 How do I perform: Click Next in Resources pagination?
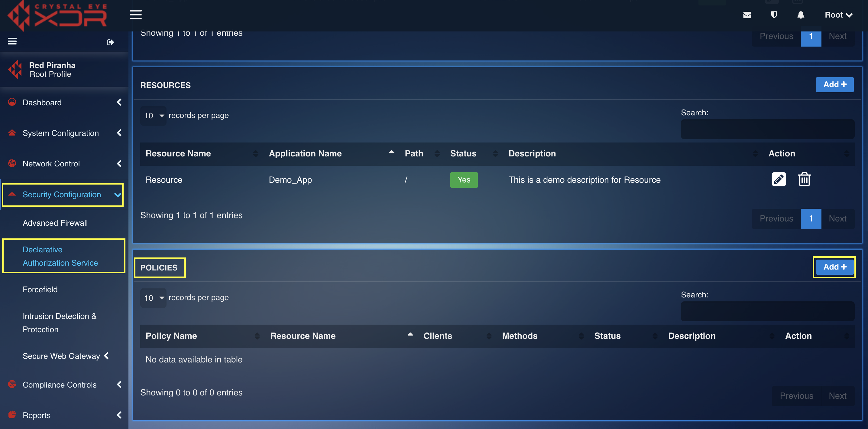[x=838, y=218]
